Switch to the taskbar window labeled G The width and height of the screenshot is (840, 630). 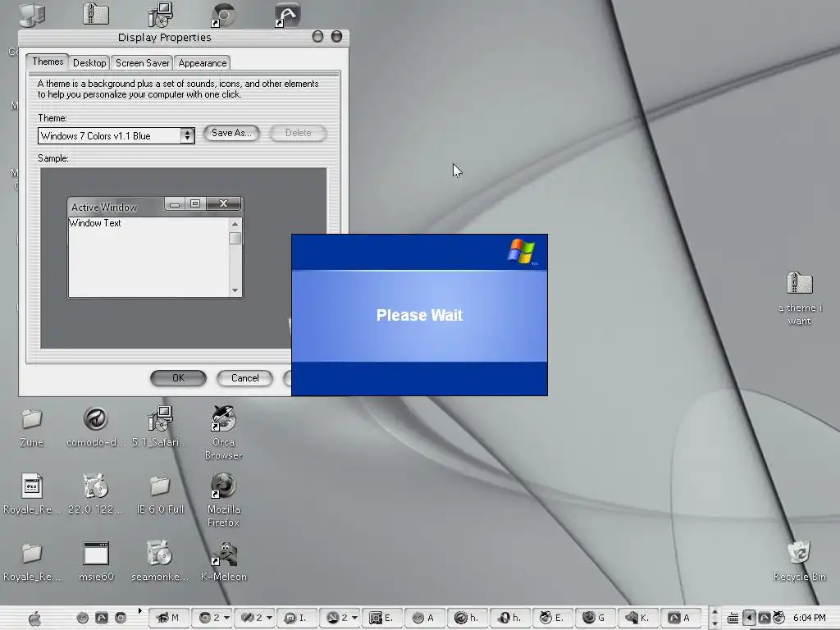pos(595,618)
